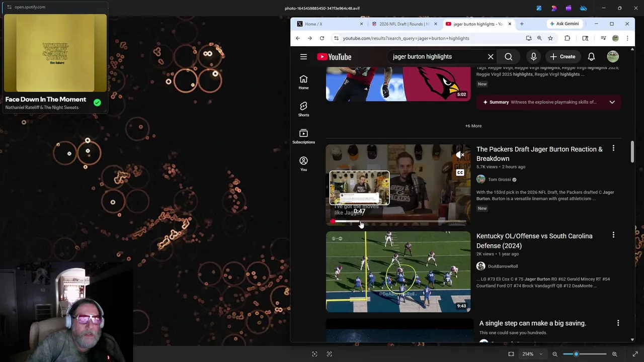The height and width of the screenshot is (362, 644).
Task: Open the Kentucky football video thumbnail
Action: pos(398,272)
